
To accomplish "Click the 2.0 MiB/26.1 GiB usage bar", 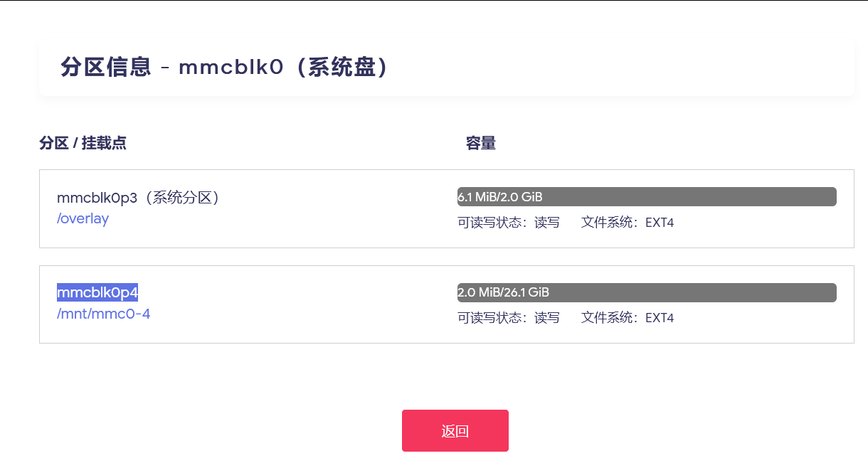I will 647,292.
